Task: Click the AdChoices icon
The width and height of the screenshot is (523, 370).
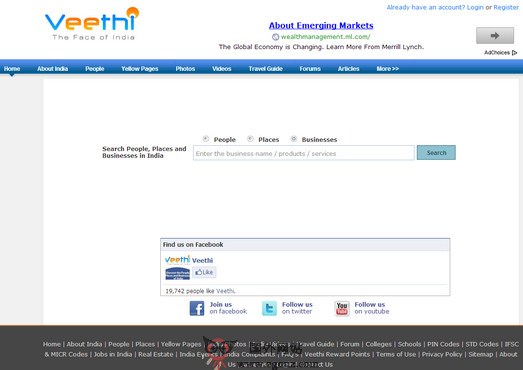Action: coord(514,52)
